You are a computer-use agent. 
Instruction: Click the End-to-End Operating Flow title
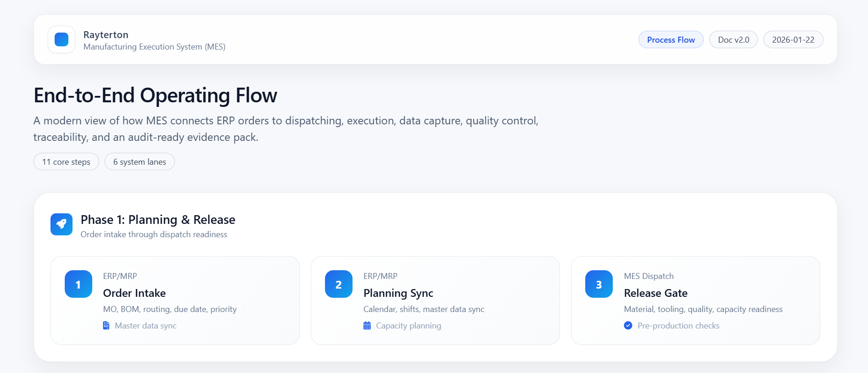[155, 95]
